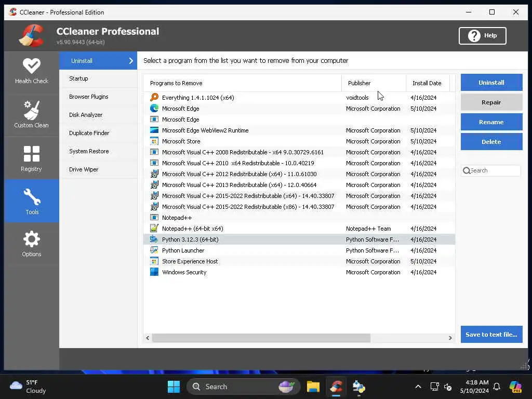
Task: Click the Microsoft Store icon in list
Action: pyautogui.click(x=154, y=141)
